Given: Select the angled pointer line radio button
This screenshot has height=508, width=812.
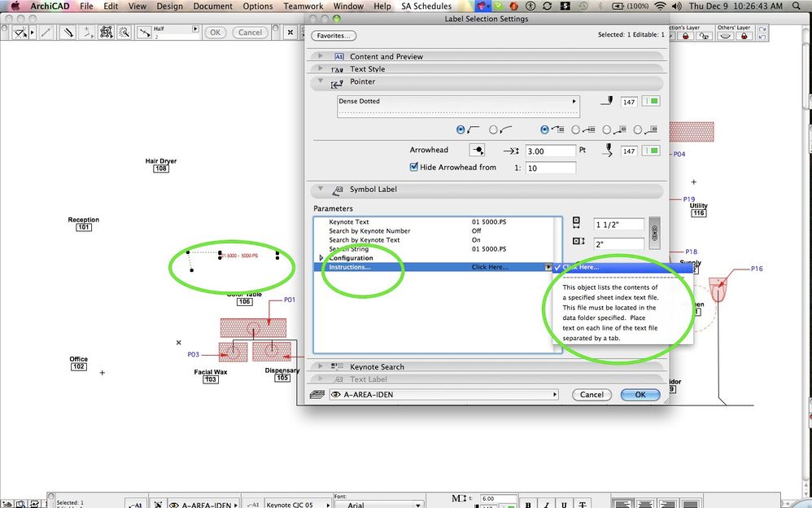Looking at the screenshot, I should pyautogui.click(x=461, y=129).
